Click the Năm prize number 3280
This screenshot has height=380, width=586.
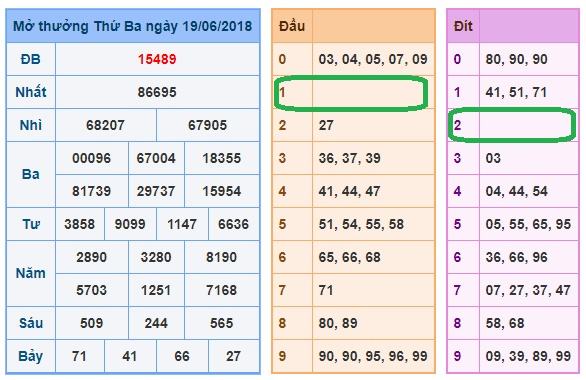click(156, 257)
